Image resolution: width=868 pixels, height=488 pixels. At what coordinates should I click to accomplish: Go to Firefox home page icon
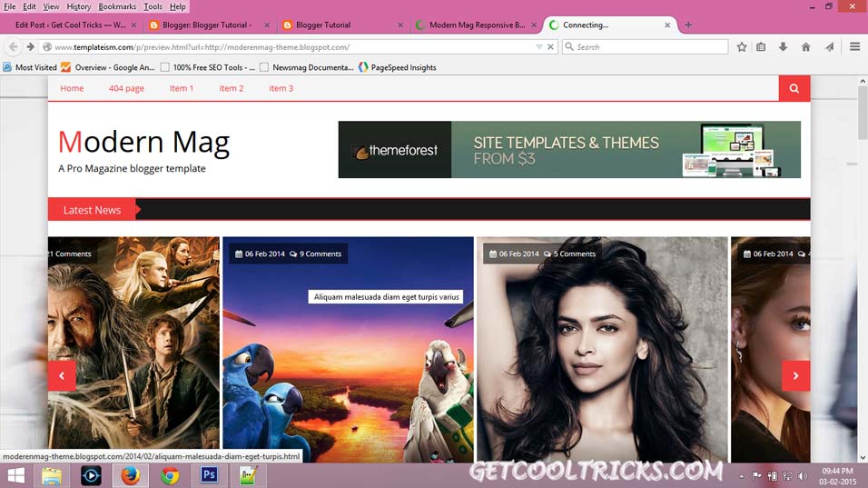[806, 47]
